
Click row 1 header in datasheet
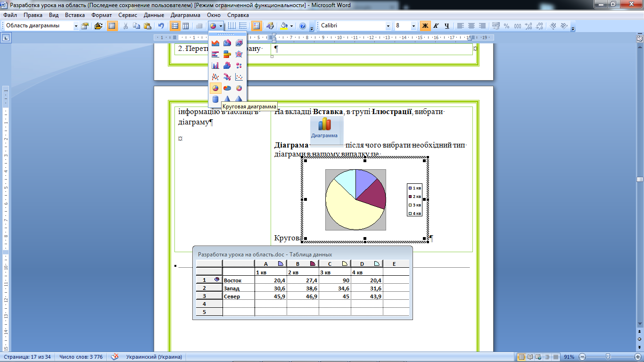[209, 280]
